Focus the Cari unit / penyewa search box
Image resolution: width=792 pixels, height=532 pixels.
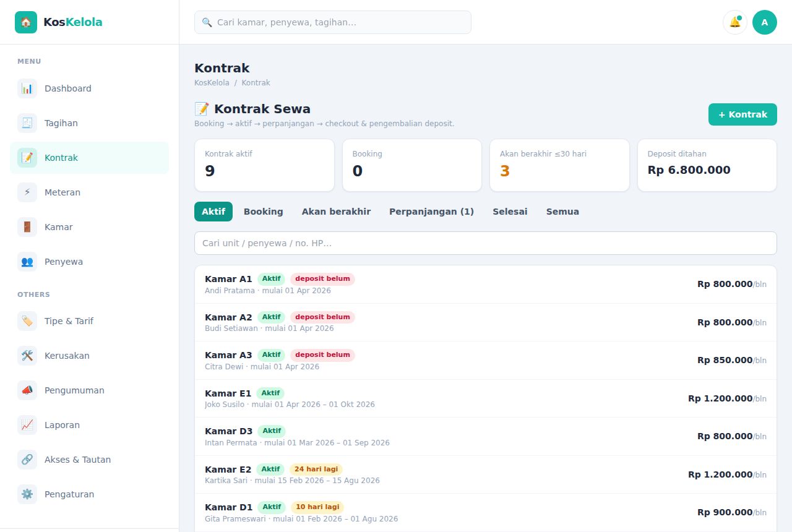[486, 243]
